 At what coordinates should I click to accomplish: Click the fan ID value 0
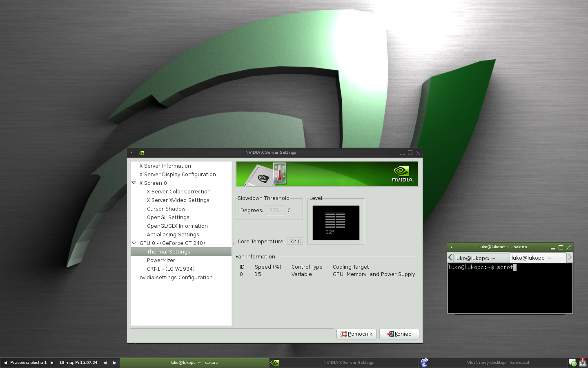tap(241, 274)
